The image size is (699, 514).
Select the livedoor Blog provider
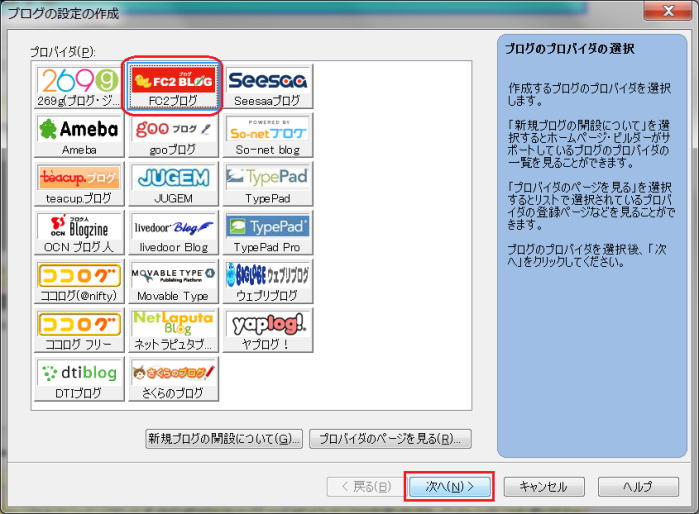tap(173, 233)
